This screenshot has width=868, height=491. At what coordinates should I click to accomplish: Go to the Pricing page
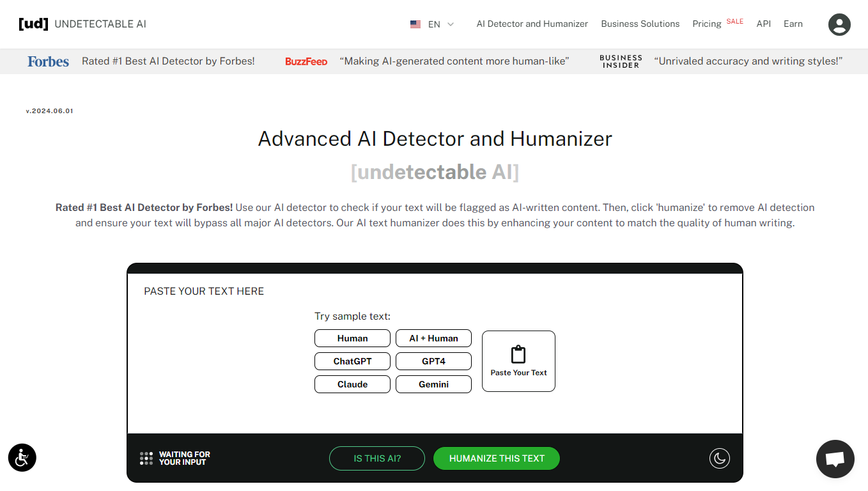click(706, 24)
